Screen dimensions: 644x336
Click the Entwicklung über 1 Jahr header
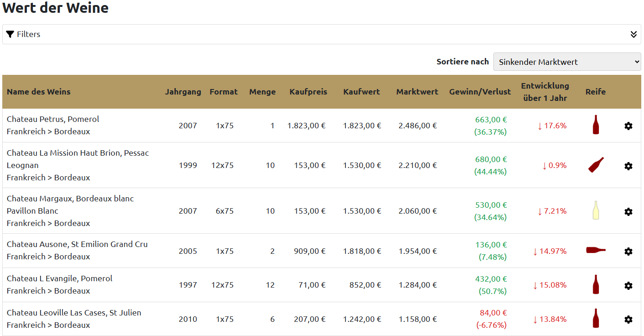point(545,92)
